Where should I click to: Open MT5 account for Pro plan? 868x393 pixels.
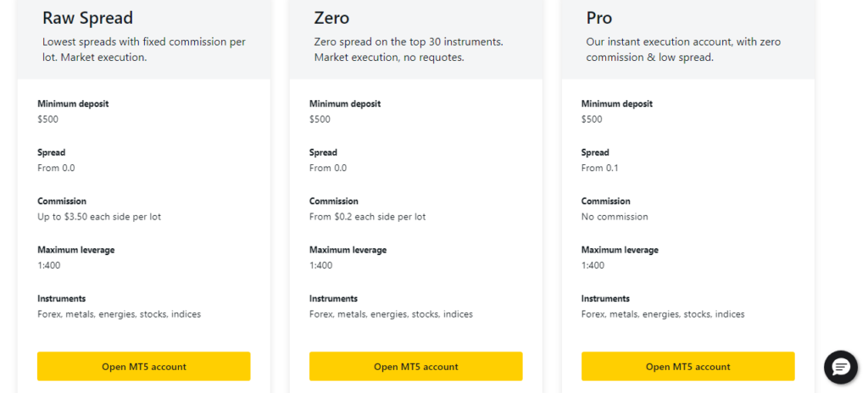click(688, 367)
